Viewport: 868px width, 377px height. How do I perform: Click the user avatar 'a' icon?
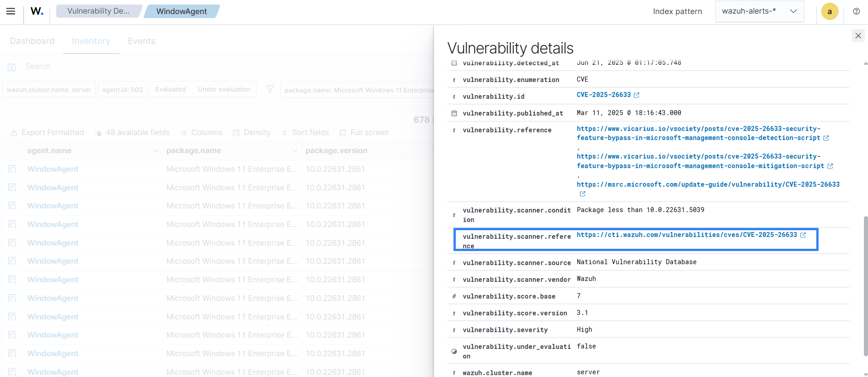tap(829, 12)
